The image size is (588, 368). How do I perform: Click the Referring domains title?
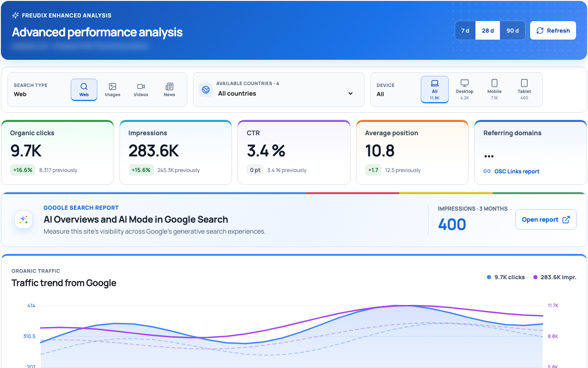(x=512, y=133)
